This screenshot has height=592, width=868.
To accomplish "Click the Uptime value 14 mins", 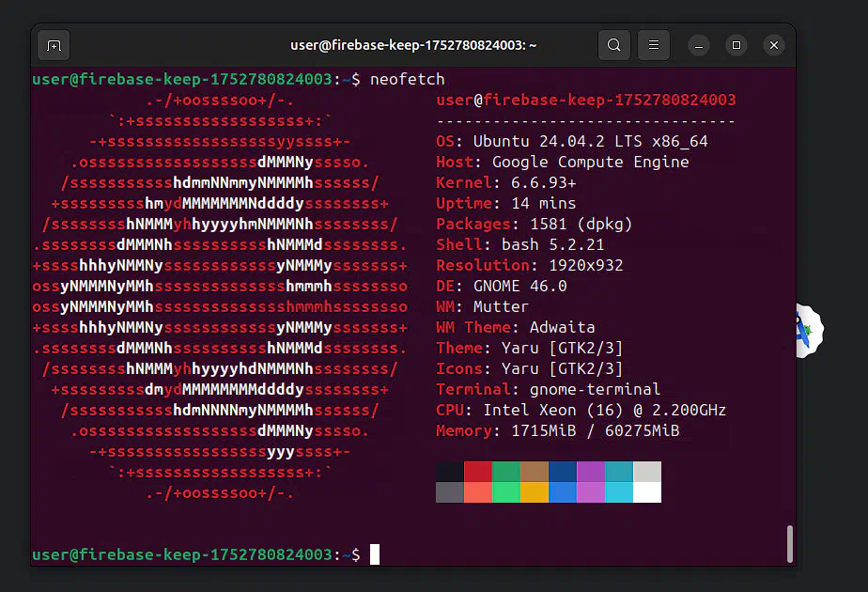I will [544, 203].
